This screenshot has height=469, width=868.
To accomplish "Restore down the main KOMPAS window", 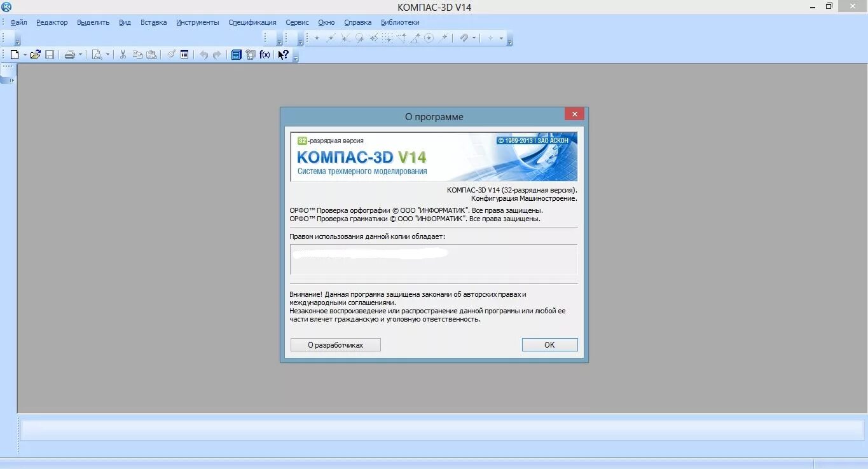I will coord(829,6).
